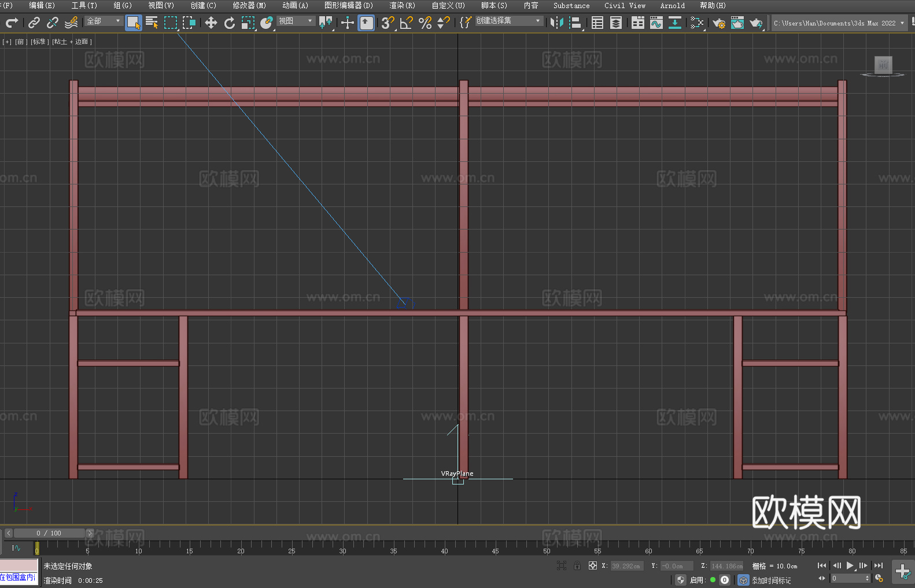This screenshot has height=588, width=915.
Task: Open Render Setup teapot icon
Action: 719,23
